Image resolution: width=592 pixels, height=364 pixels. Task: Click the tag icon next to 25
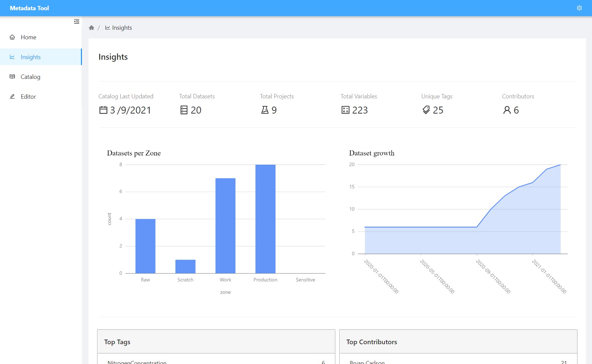pyautogui.click(x=426, y=110)
